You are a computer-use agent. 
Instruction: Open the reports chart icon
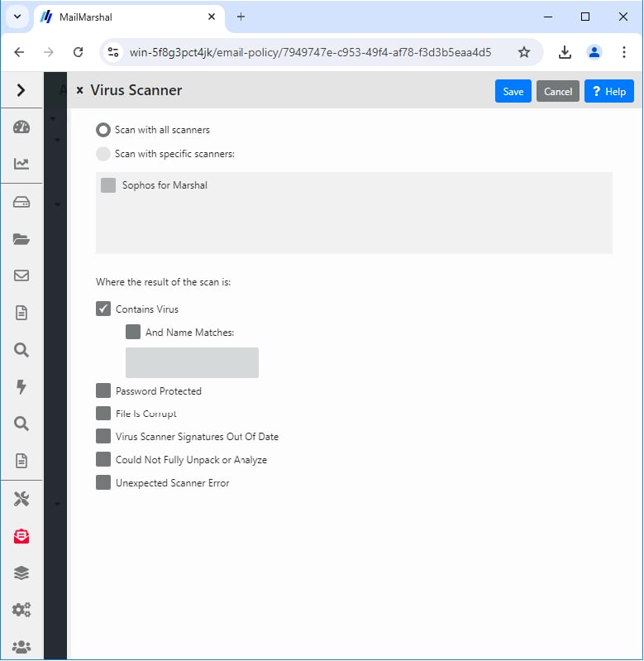click(21, 164)
